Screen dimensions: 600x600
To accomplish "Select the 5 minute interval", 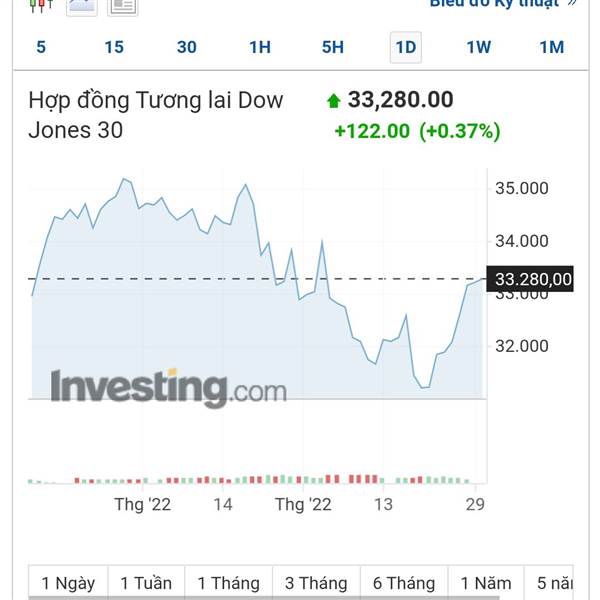I will click(x=41, y=47).
